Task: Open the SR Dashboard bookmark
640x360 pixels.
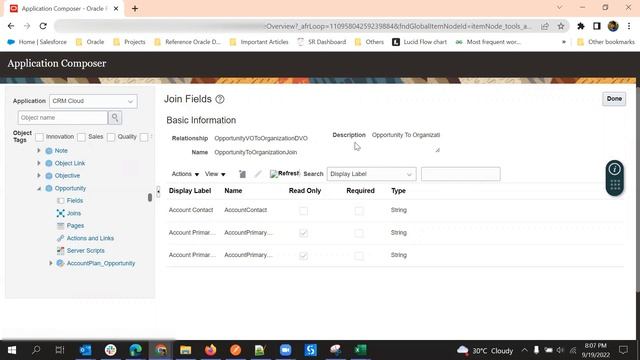Action: coord(322,42)
